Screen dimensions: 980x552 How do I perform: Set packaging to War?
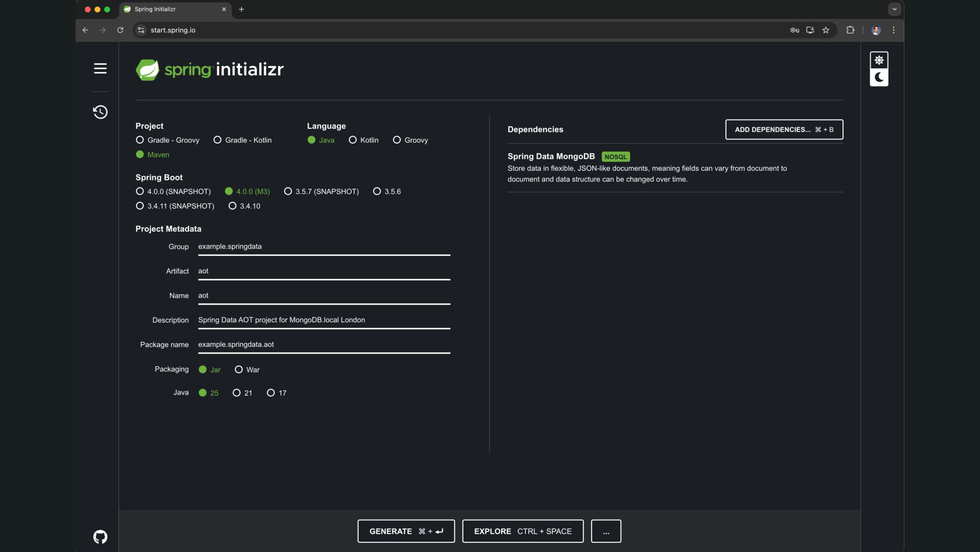pos(239,370)
